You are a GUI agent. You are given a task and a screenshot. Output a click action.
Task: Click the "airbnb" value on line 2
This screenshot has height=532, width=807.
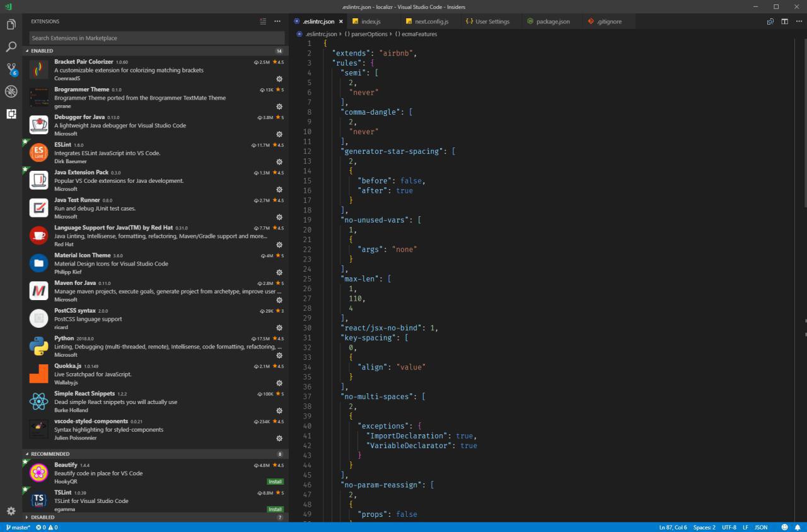396,53
